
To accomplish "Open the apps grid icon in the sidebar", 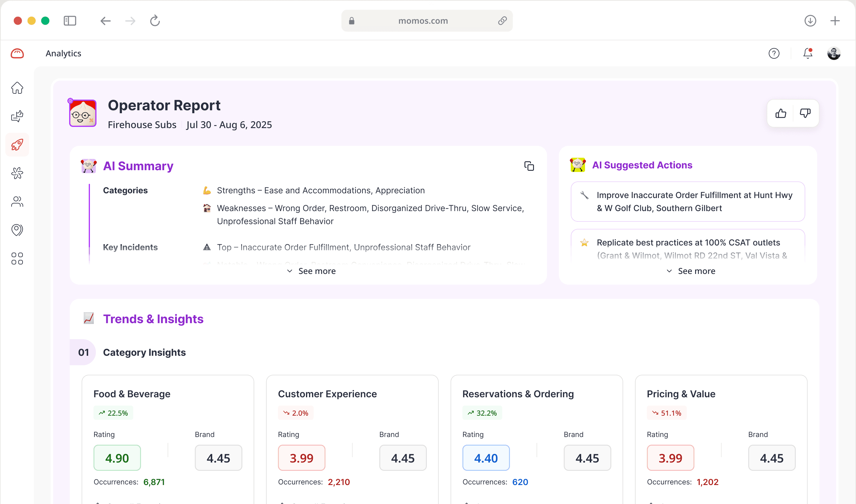I will tap(17, 259).
